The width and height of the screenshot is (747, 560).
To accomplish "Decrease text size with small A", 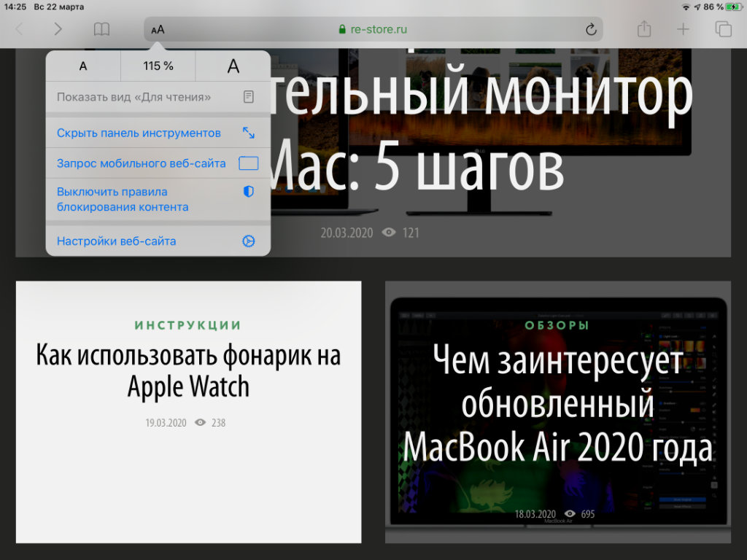I will 83,66.
